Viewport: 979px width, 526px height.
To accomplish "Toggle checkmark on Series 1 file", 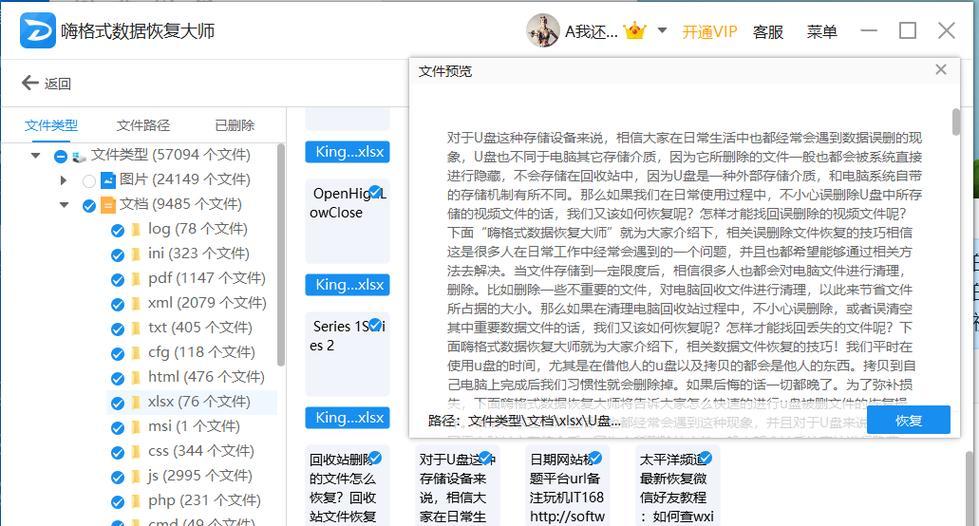I will [x=375, y=324].
